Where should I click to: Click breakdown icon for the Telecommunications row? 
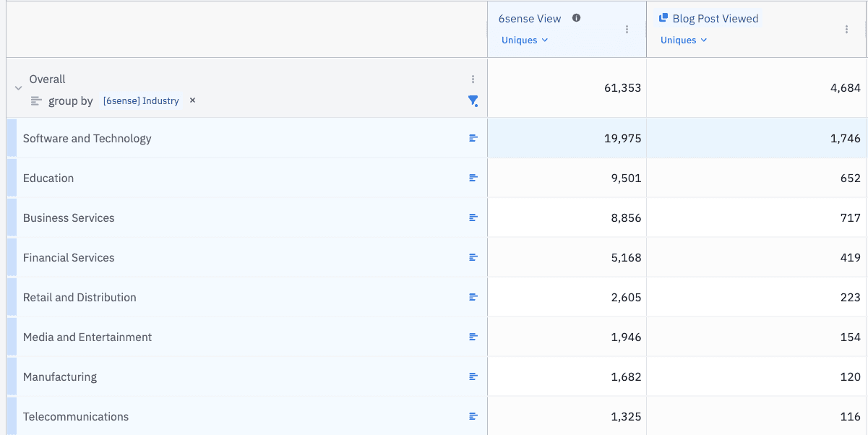point(473,416)
